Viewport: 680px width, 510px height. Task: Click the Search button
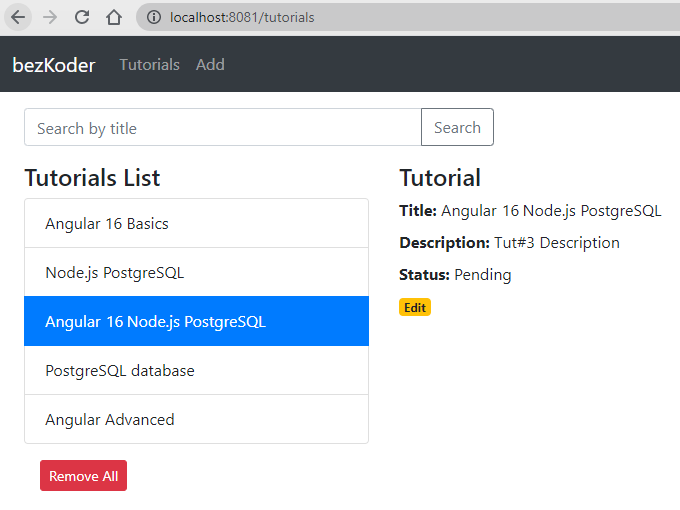click(x=457, y=128)
